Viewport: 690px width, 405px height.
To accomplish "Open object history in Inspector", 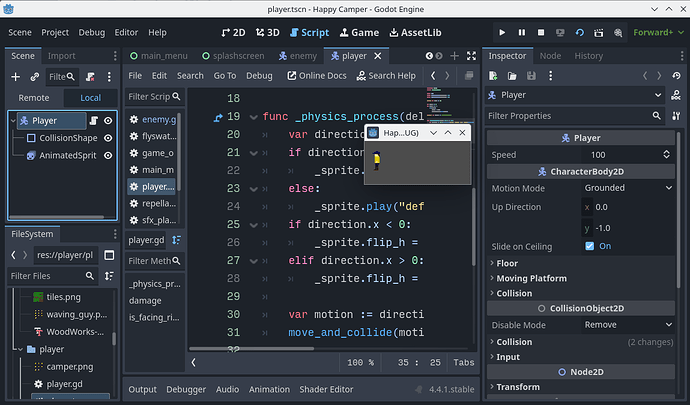I will coord(676,76).
